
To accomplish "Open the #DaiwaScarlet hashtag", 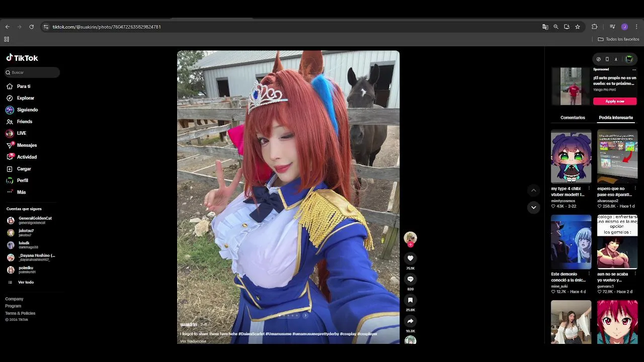I will click(x=252, y=334).
